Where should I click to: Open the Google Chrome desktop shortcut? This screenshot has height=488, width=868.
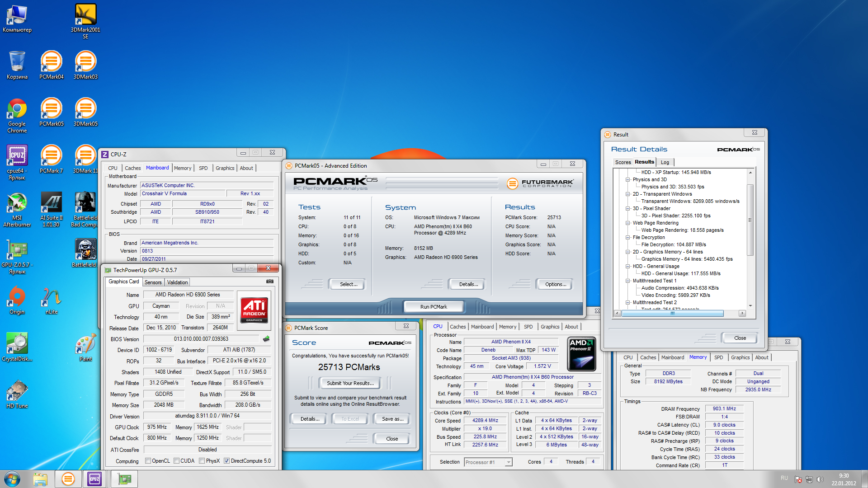pyautogui.click(x=17, y=115)
